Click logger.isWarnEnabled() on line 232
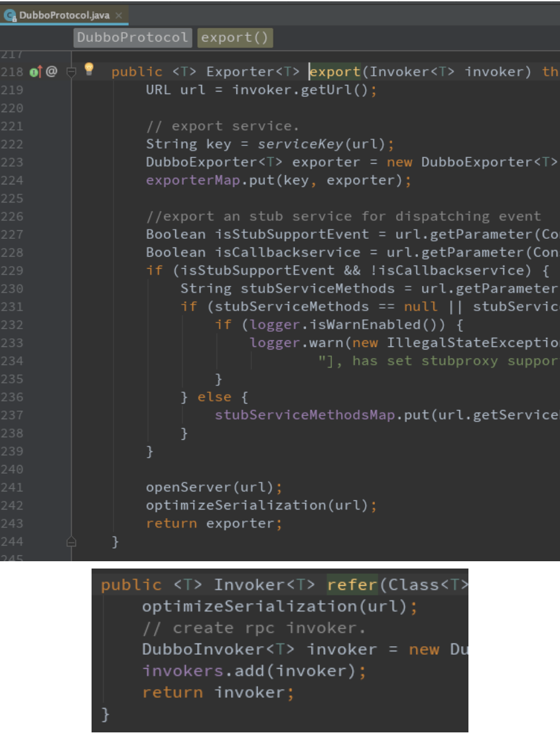Viewport: 560px width, 743px height. click(x=347, y=324)
